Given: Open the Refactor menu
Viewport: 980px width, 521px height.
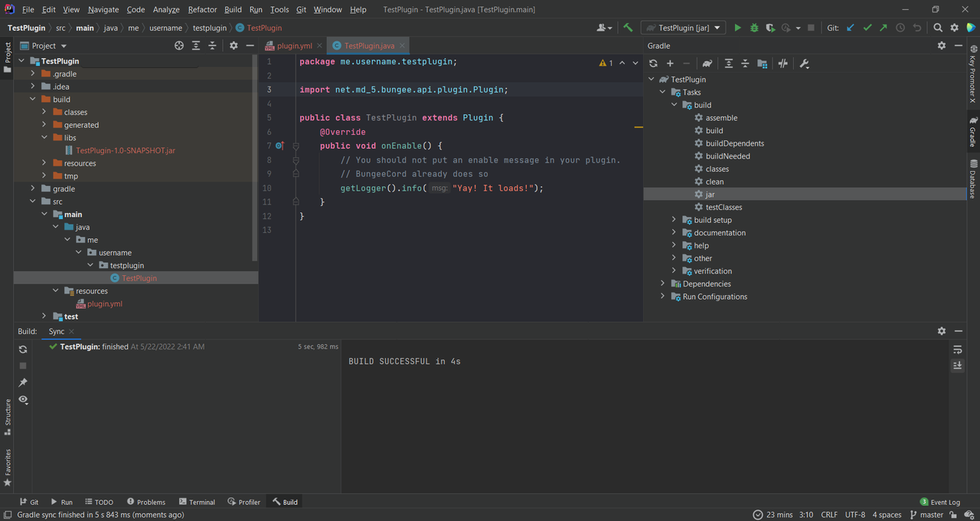Looking at the screenshot, I should tap(202, 9).
